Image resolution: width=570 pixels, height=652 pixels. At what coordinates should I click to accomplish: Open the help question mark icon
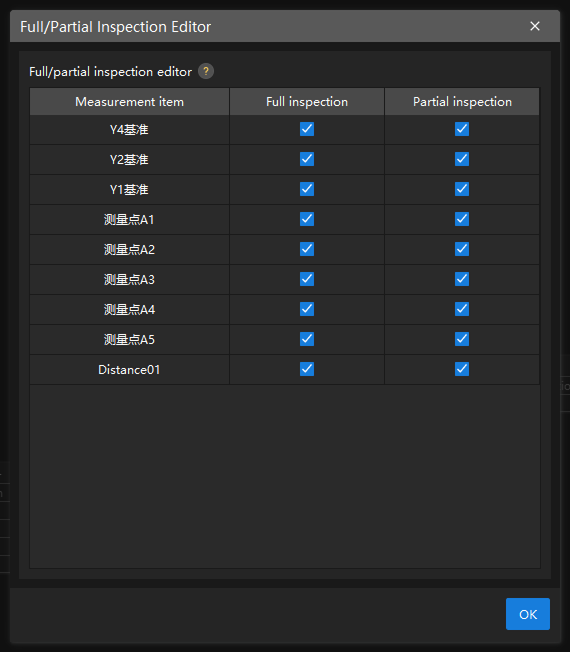(x=206, y=72)
